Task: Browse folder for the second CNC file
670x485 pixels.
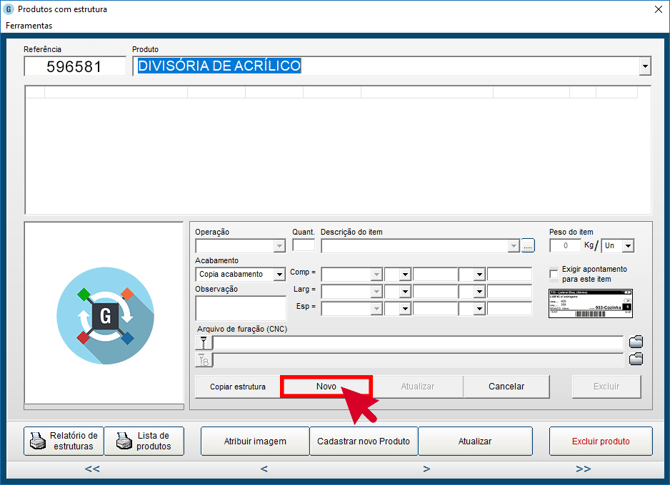Action: (636, 359)
